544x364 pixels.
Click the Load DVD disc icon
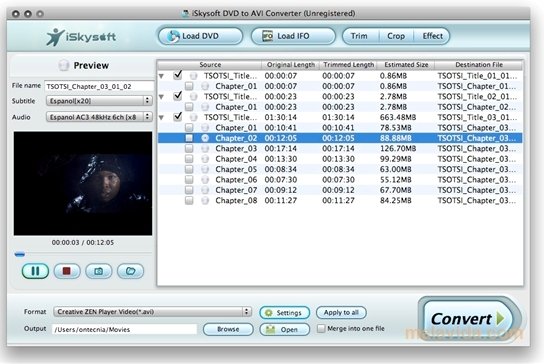pyautogui.click(x=173, y=36)
